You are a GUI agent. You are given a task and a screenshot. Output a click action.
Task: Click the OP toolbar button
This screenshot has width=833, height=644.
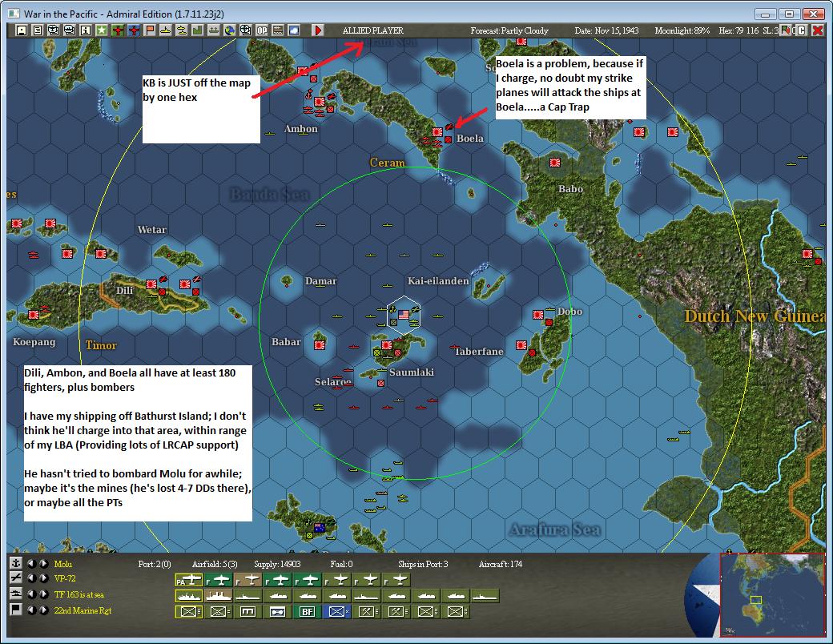pyautogui.click(x=262, y=30)
